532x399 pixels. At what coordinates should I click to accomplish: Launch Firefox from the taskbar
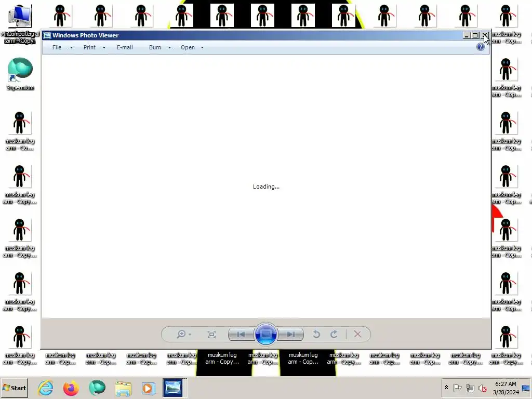coord(71,388)
